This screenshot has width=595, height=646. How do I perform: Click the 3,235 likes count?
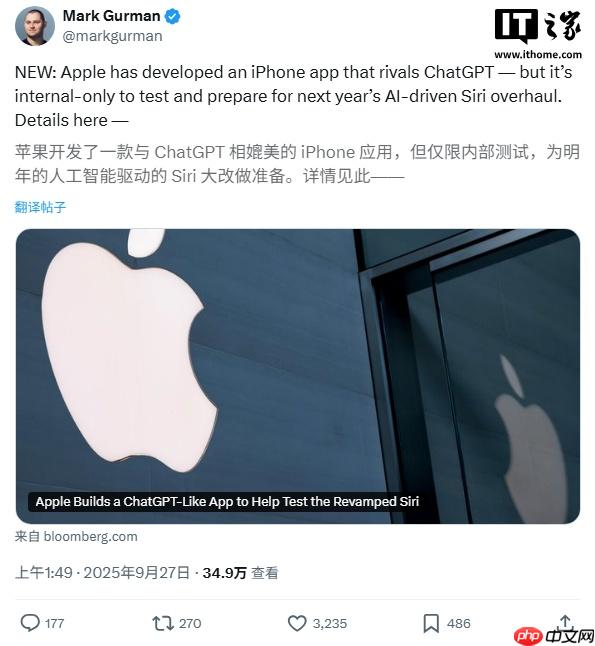(x=330, y=623)
